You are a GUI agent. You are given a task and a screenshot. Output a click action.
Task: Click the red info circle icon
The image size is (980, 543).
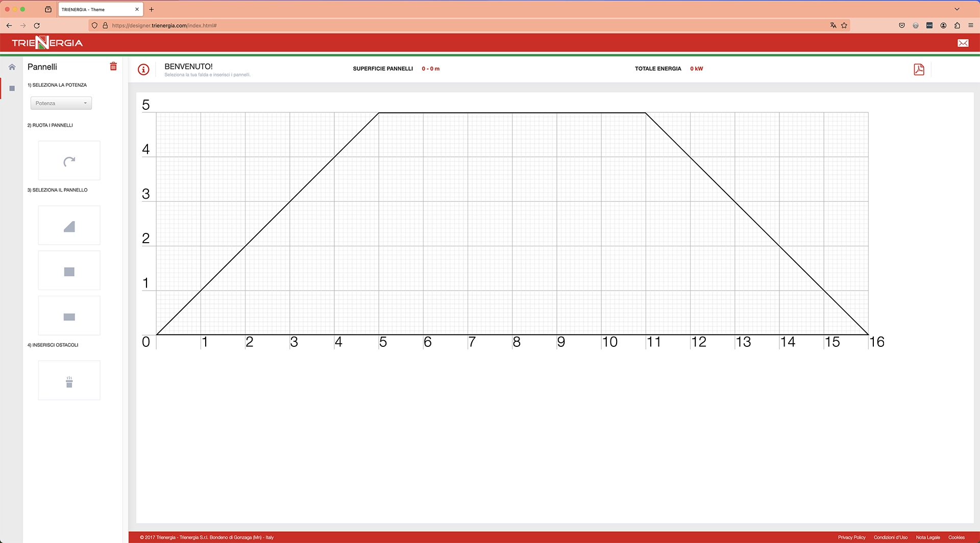(143, 69)
